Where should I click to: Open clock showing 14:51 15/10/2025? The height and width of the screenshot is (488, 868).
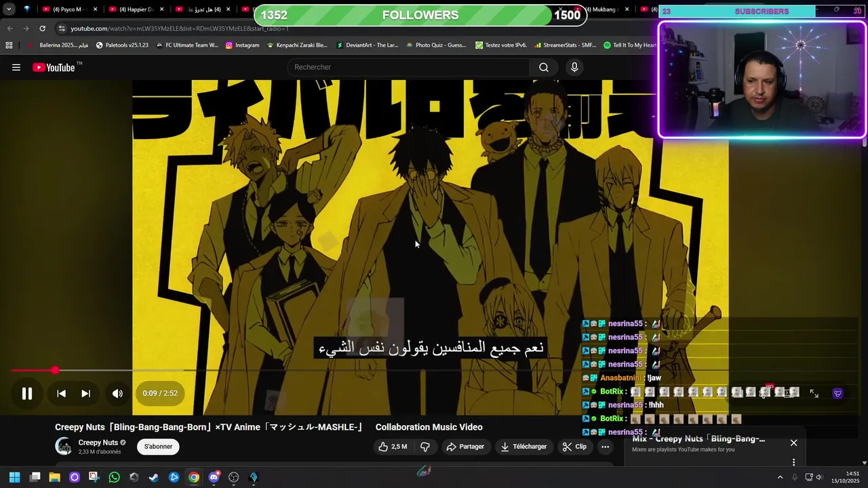[x=845, y=477]
